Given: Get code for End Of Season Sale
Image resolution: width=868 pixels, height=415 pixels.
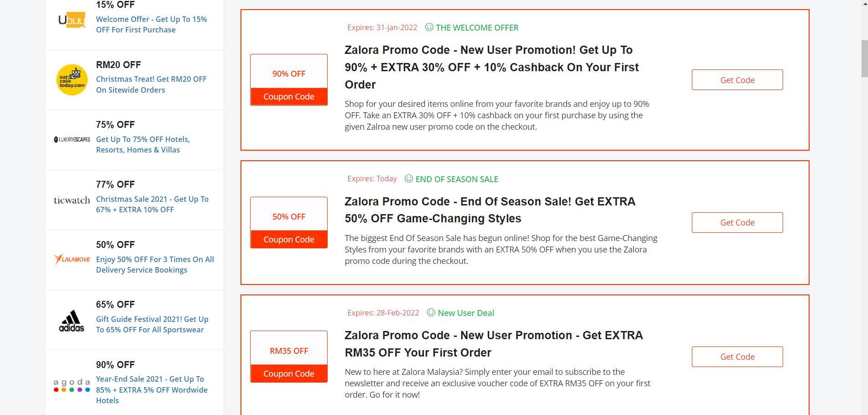Looking at the screenshot, I should pos(737,222).
